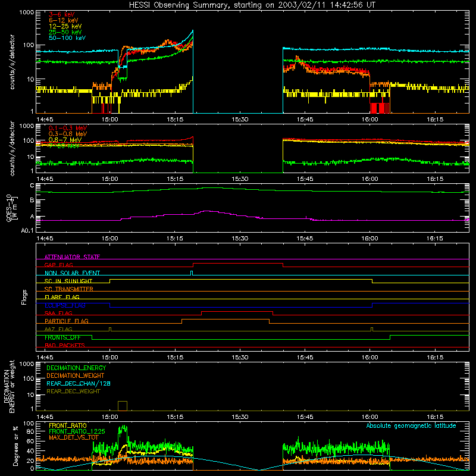Image resolution: width=476 pixels, height=476 pixels.
Task: Click the REAR_DEC_WEIGHT square pulse in decimation panel
Action: pyautogui.click(x=123, y=406)
